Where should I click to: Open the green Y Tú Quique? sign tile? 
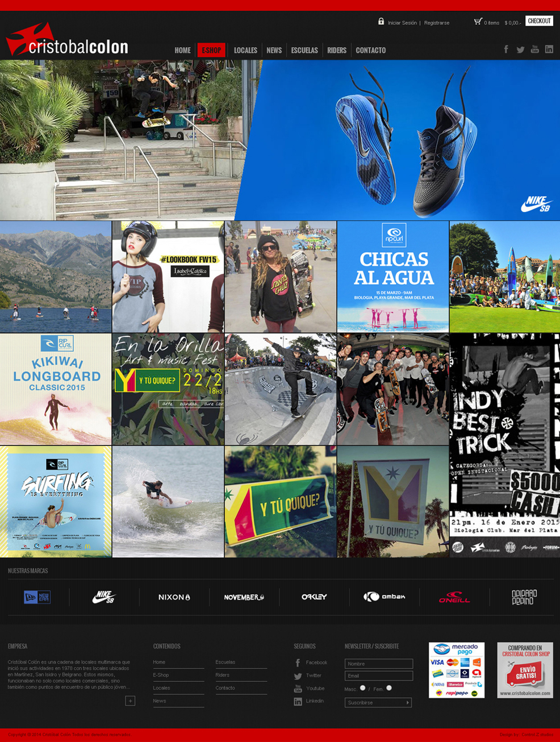coord(281,502)
